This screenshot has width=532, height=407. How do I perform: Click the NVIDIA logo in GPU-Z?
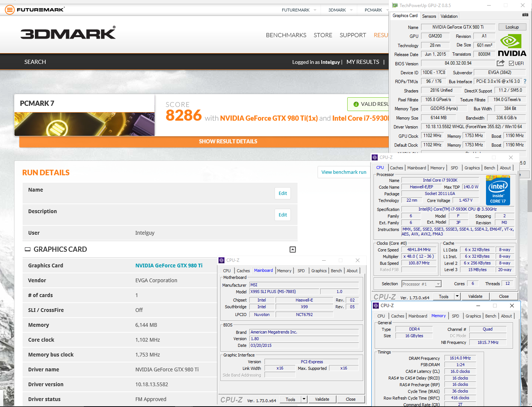(x=512, y=45)
